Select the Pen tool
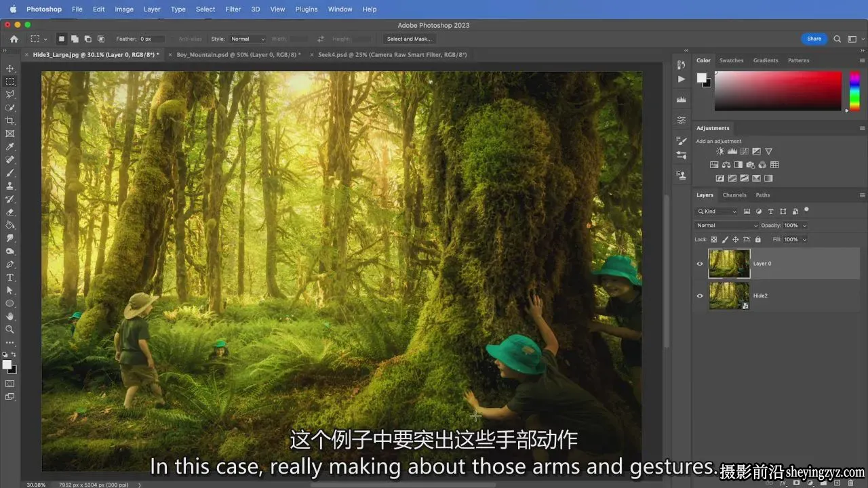 click(x=10, y=264)
